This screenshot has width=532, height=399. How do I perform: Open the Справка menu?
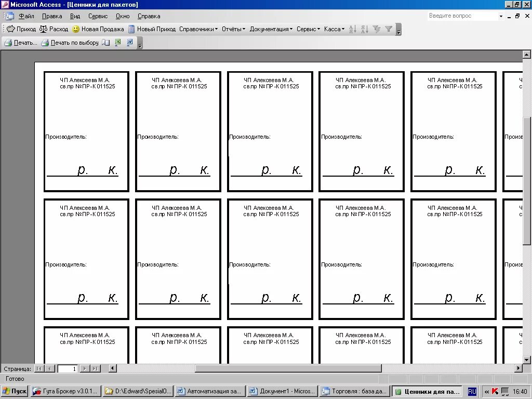(x=149, y=16)
